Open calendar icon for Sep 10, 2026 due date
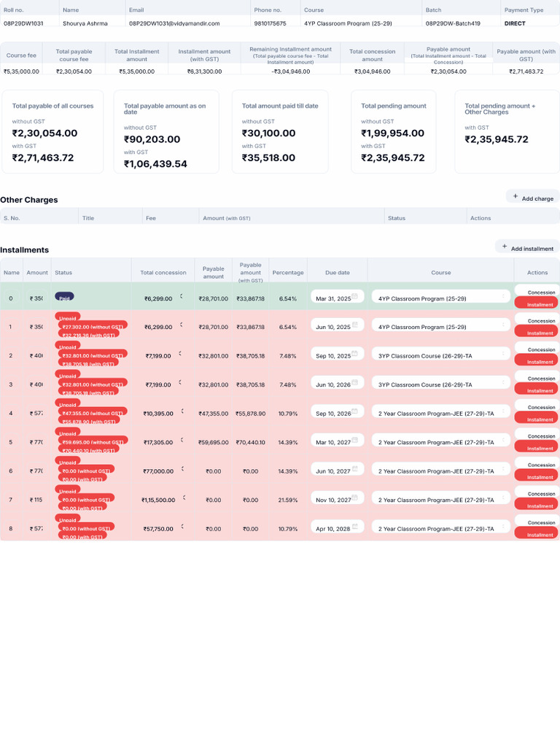The image size is (560, 747). click(355, 411)
